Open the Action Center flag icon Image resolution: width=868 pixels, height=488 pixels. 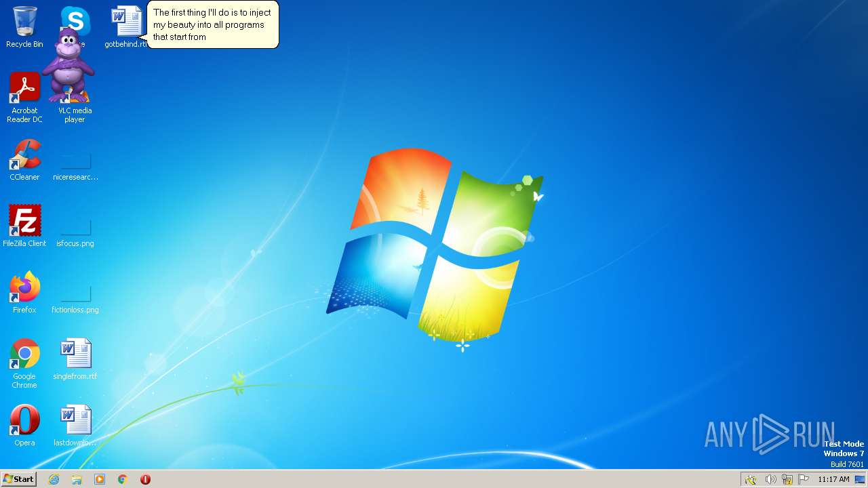pyautogui.click(x=804, y=479)
